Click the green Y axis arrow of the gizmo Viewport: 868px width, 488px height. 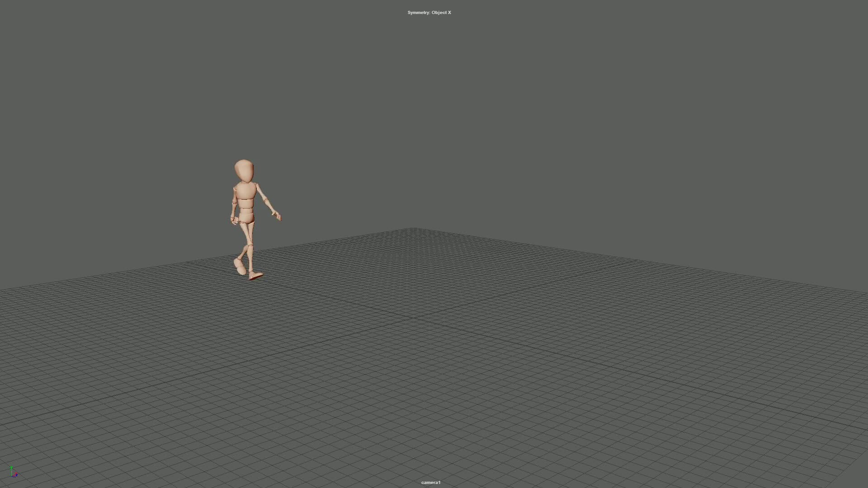pos(12,468)
